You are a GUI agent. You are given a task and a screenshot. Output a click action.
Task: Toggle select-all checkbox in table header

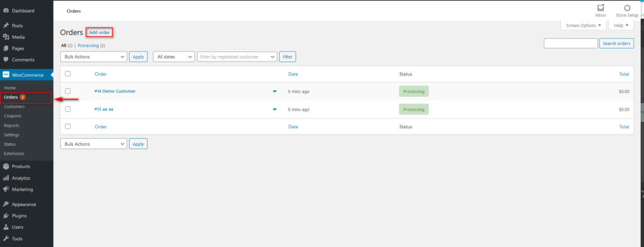pos(68,74)
